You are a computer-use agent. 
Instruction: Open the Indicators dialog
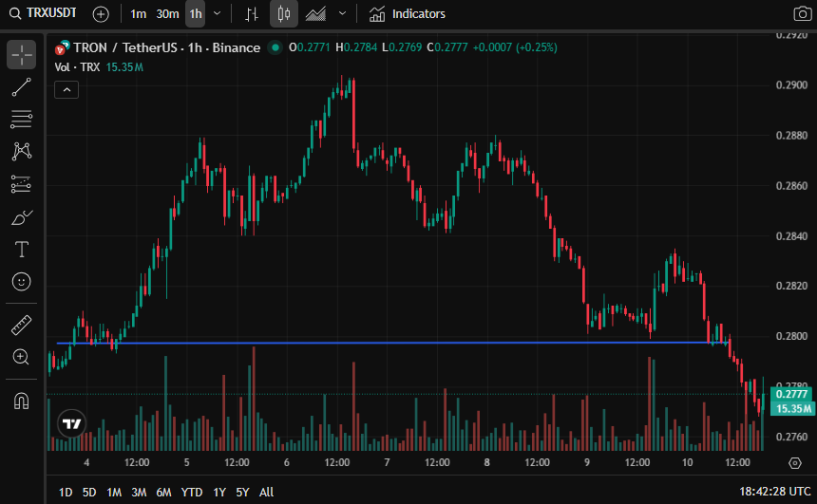[407, 14]
